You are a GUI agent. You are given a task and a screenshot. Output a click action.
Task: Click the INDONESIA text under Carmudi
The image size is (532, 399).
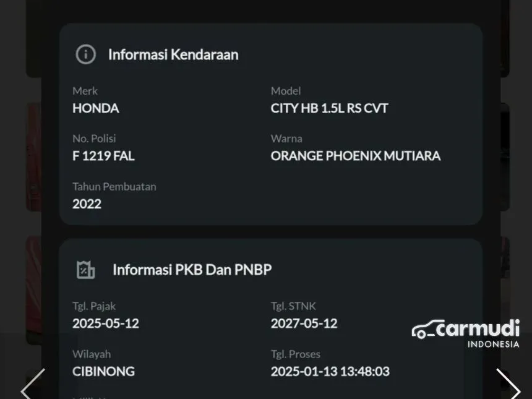pyautogui.click(x=493, y=345)
